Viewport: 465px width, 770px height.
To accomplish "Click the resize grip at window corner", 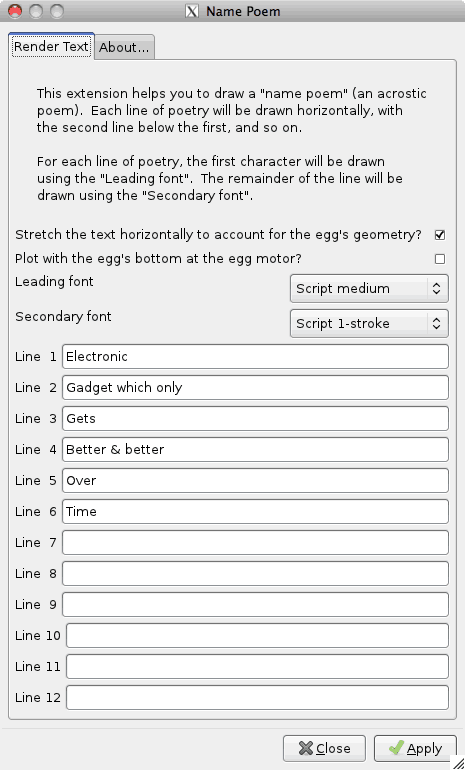I will (457, 762).
